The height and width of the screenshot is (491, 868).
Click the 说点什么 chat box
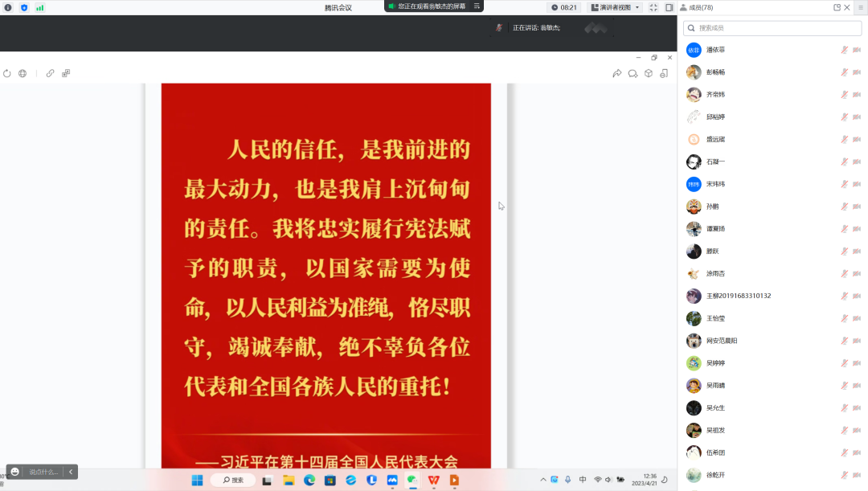pyautogui.click(x=43, y=472)
